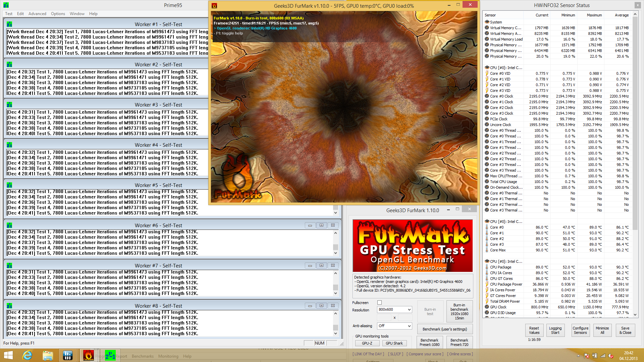The width and height of the screenshot is (644, 362).
Task: Click the thermometer icon beside CPU GT Cores
Action: pyautogui.click(x=487, y=279)
